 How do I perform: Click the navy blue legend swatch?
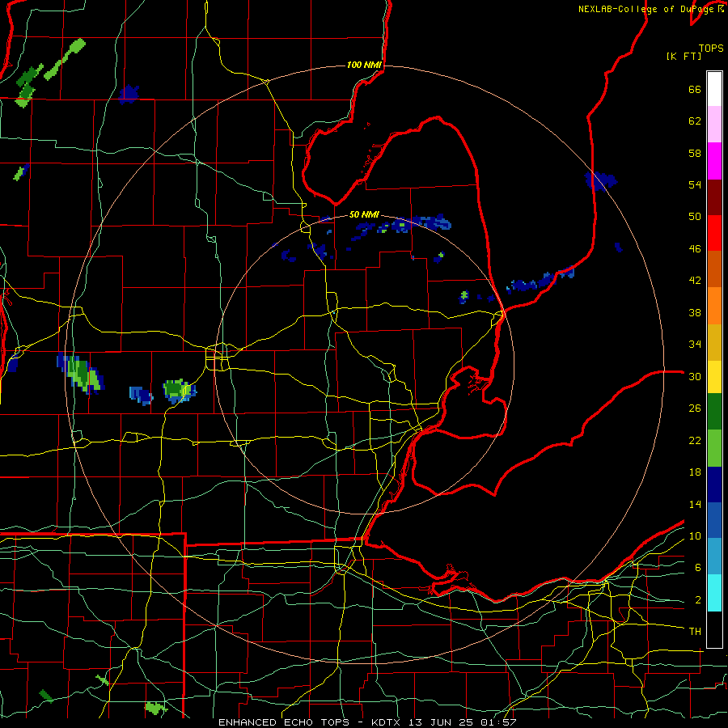pyautogui.click(x=714, y=485)
